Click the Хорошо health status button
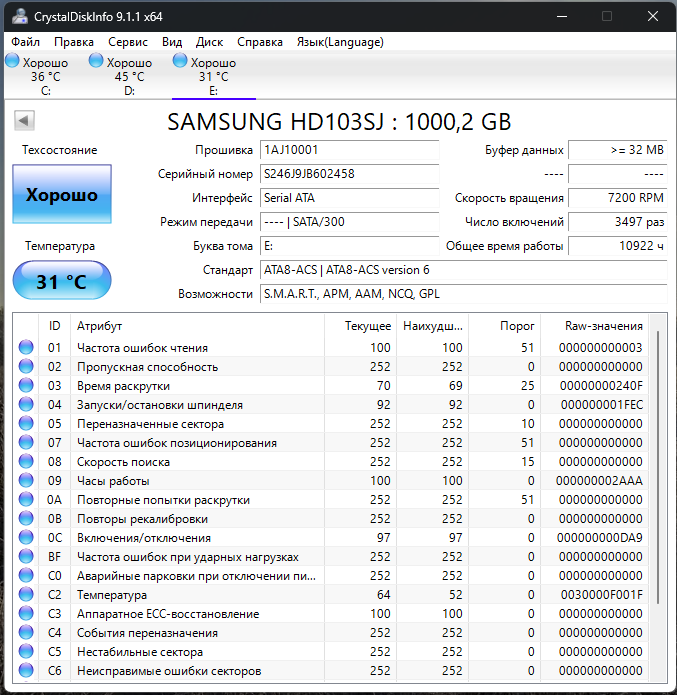The width and height of the screenshot is (677, 695). [x=62, y=194]
